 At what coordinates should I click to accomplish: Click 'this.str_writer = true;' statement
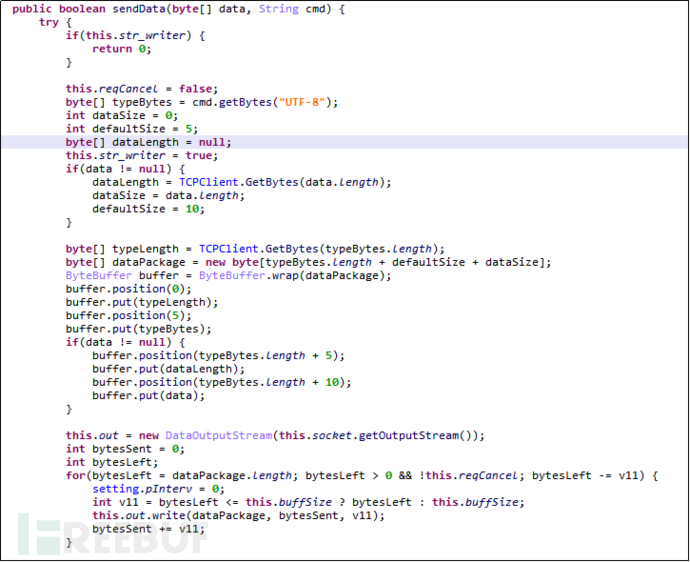pos(142,155)
